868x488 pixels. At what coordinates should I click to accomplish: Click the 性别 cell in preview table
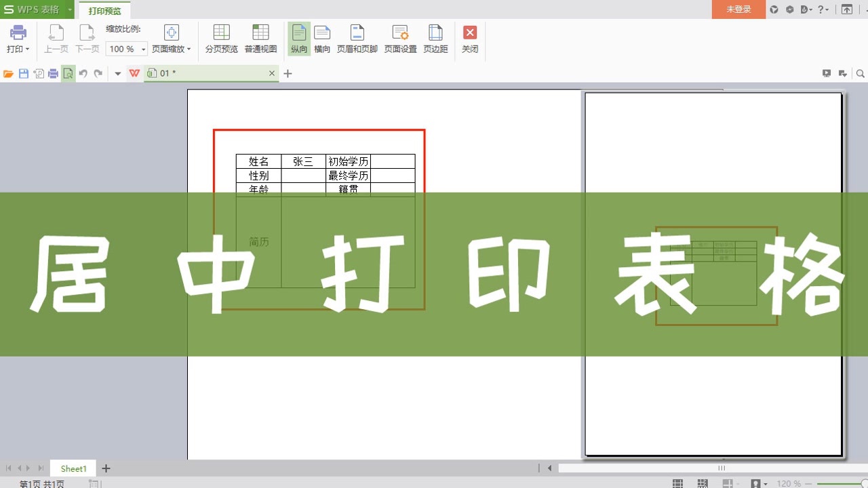(x=259, y=176)
